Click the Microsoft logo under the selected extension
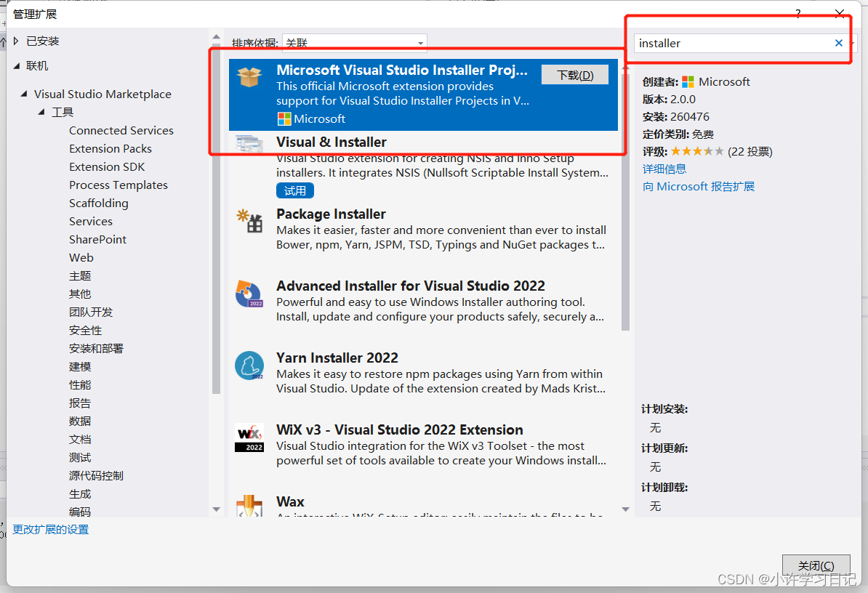This screenshot has height=593, width=868. pyautogui.click(x=284, y=119)
